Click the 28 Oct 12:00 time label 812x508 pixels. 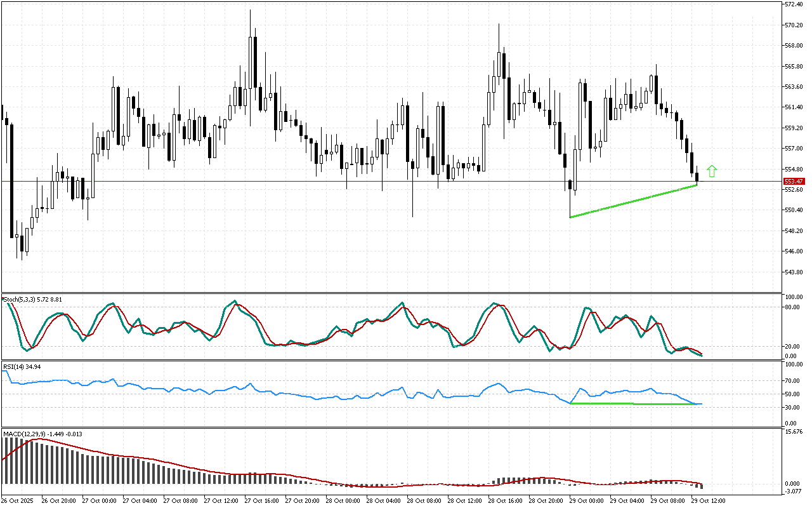pyautogui.click(x=464, y=501)
